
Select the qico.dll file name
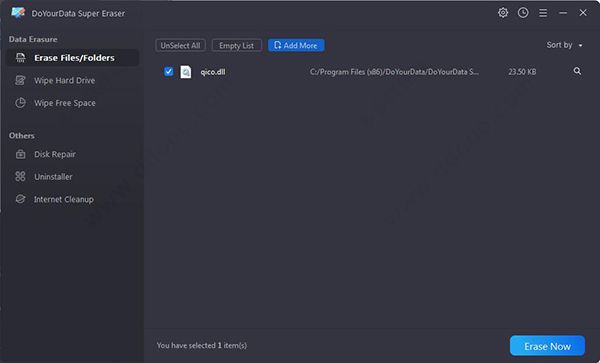tap(213, 72)
